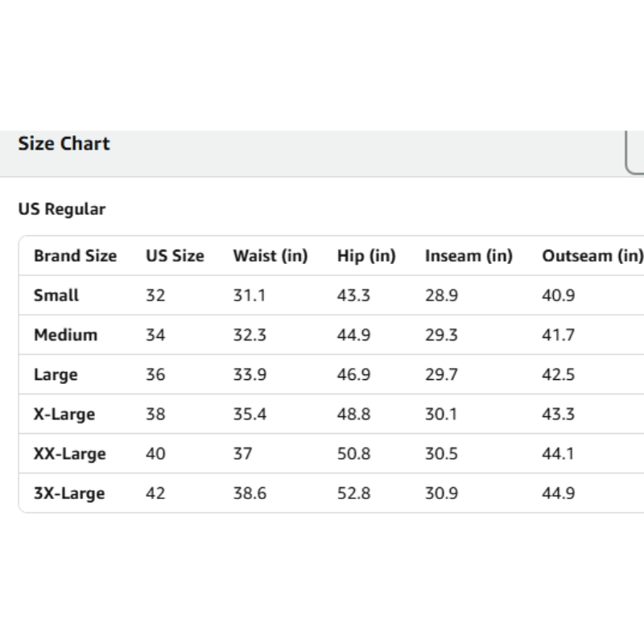Click the Brand Size column header
This screenshot has width=644, height=644.
click(75, 256)
